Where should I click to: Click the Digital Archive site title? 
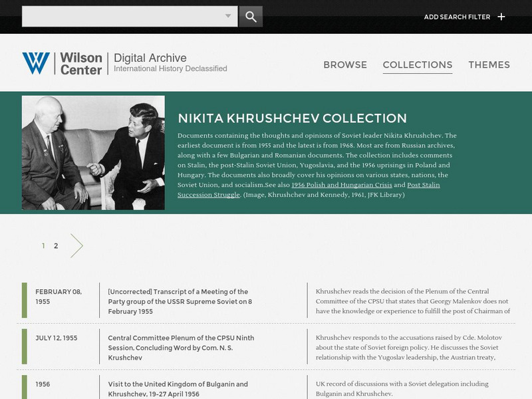coord(150,58)
